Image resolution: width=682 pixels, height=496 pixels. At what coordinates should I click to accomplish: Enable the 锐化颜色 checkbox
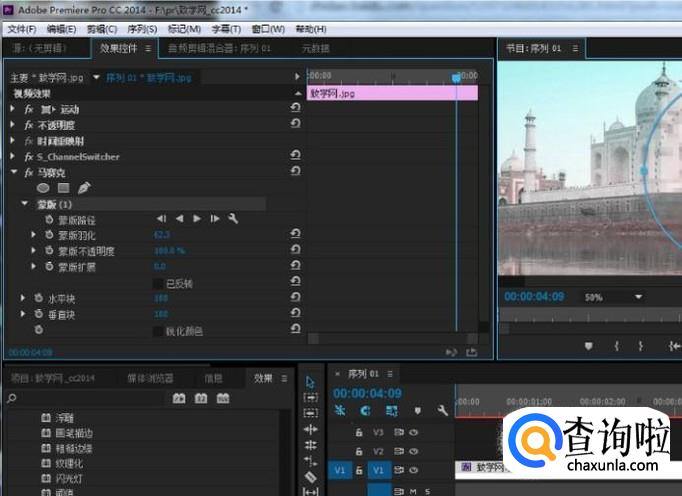pos(157,331)
